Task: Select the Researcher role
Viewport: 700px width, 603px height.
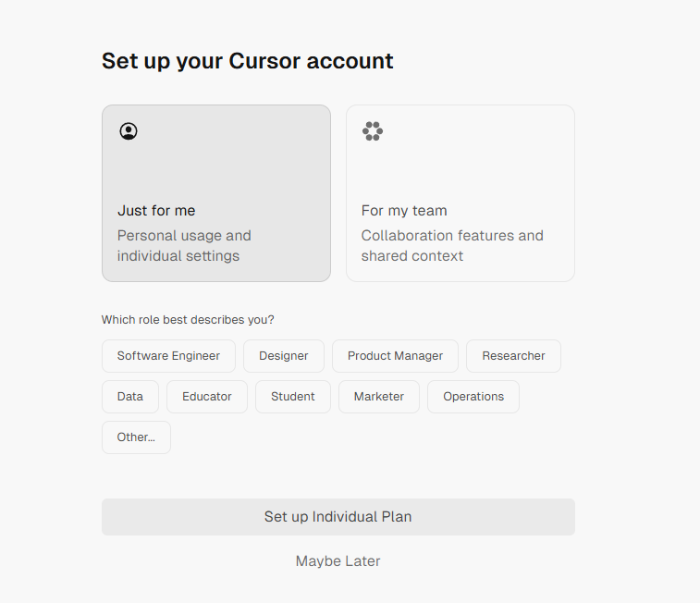Action: [513, 356]
